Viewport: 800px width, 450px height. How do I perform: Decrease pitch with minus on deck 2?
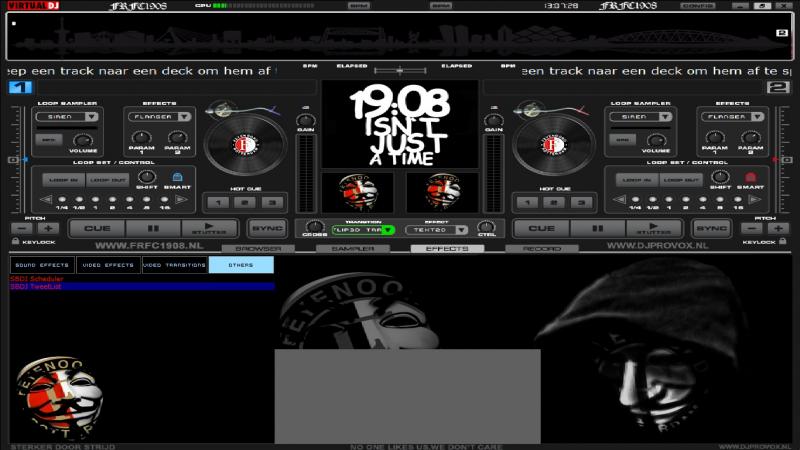pyautogui.click(x=752, y=228)
